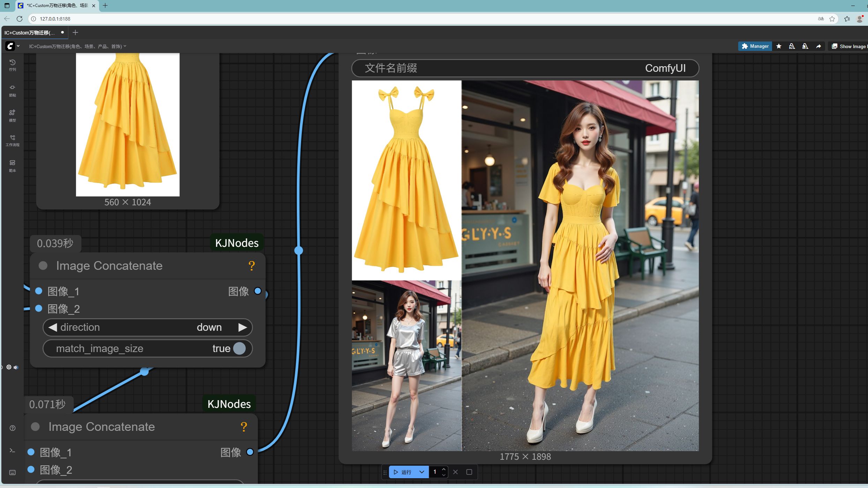Viewport: 868px width, 488px height.
Task: Switch to the IC+Custom万物迁移 workflow tab
Action: pyautogui.click(x=35, y=32)
